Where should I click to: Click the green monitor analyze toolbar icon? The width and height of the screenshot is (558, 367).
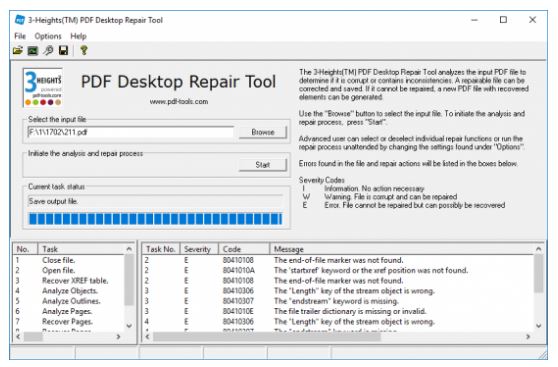pyautogui.click(x=33, y=51)
